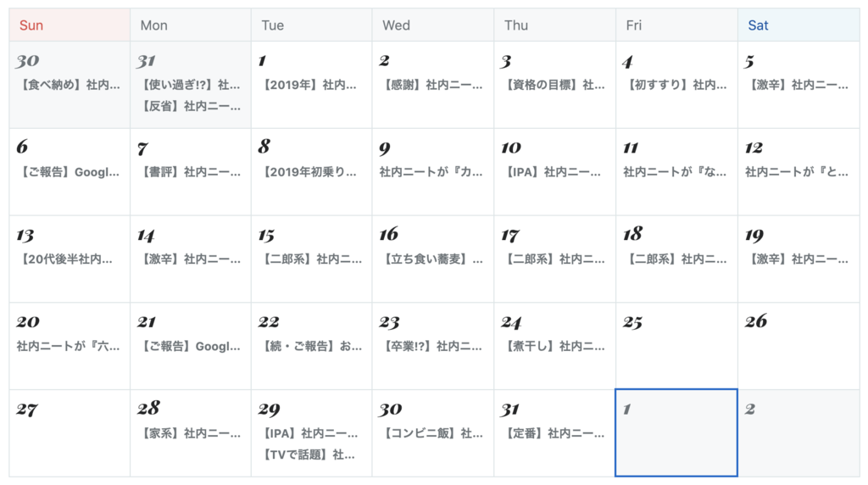This screenshot has height=485, width=868.
Task: Click the 【続・ご報告】 entry on the 22nd
Action: tap(312, 347)
